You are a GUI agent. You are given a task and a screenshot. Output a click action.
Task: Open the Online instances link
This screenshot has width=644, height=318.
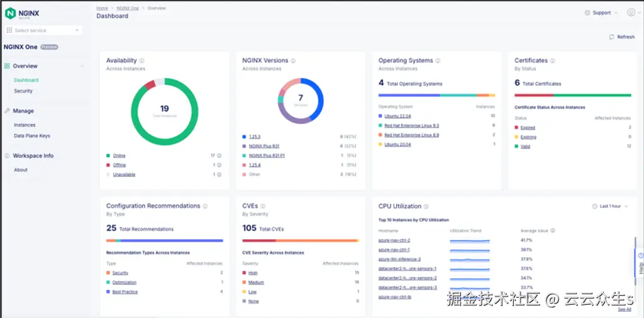coord(119,156)
